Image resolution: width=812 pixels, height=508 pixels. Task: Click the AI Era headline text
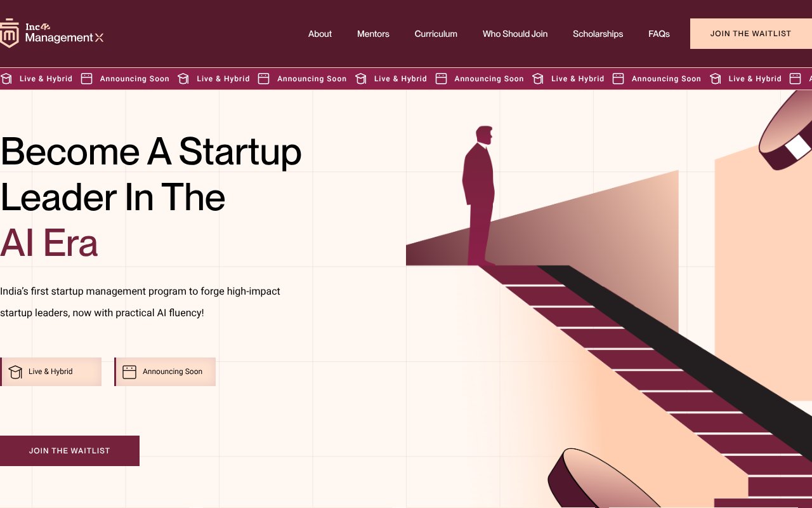point(49,243)
